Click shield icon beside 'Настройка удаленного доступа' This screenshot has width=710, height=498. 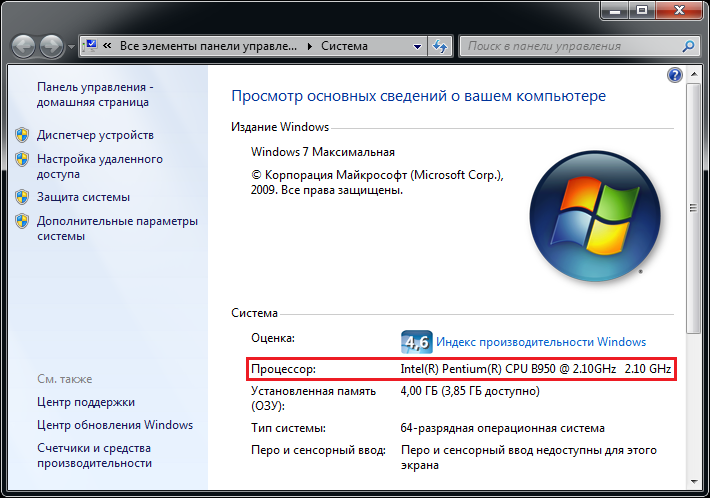22,159
